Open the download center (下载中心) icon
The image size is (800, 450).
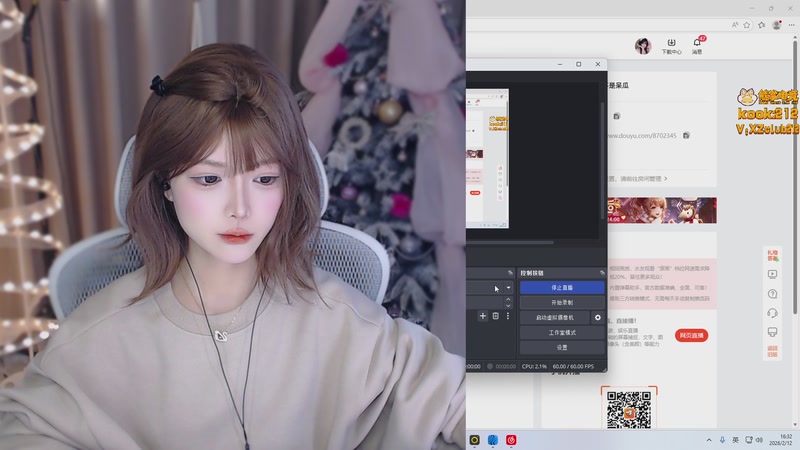click(x=671, y=46)
